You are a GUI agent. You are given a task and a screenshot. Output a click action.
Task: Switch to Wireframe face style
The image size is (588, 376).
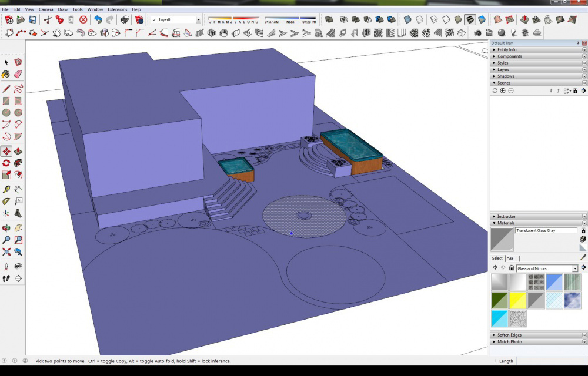pyautogui.click(x=435, y=19)
